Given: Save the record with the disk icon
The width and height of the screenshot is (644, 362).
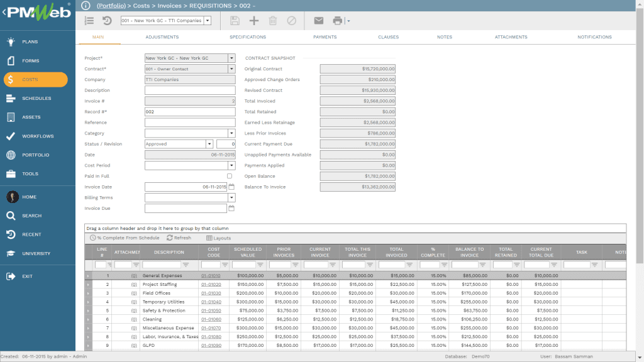Looking at the screenshot, I should [x=235, y=21].
